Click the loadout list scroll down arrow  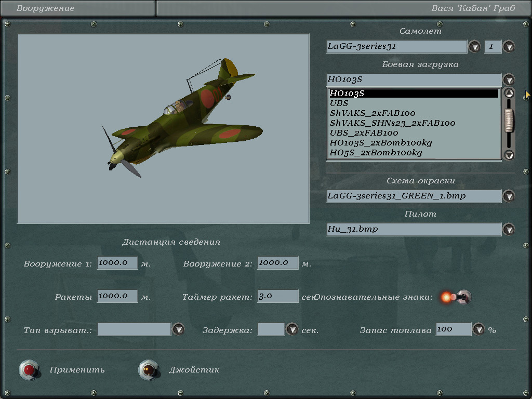(x=509, y=155)
